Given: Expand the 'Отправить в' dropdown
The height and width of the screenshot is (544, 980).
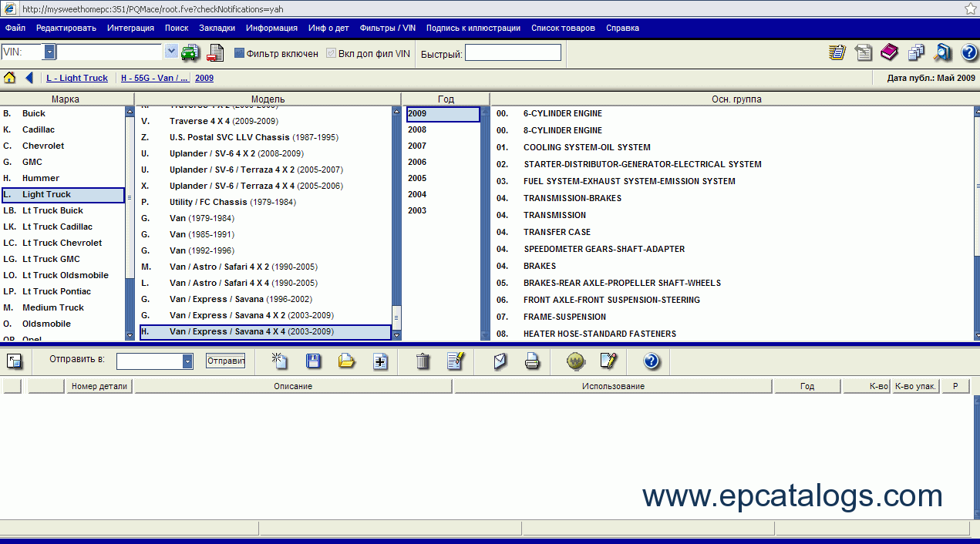Looking at the screenshot, I should (x=187, y=361).
